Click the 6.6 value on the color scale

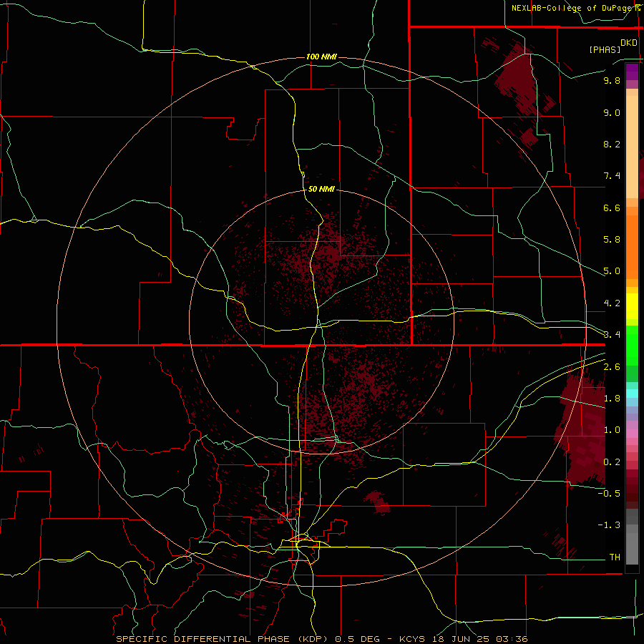pos(612,208)
